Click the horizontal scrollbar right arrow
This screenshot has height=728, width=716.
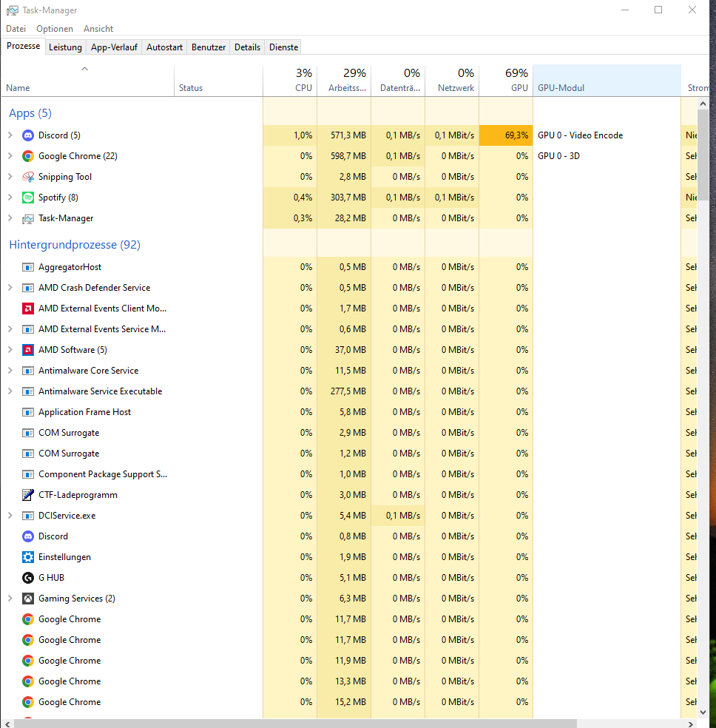(x=690, y=724)
